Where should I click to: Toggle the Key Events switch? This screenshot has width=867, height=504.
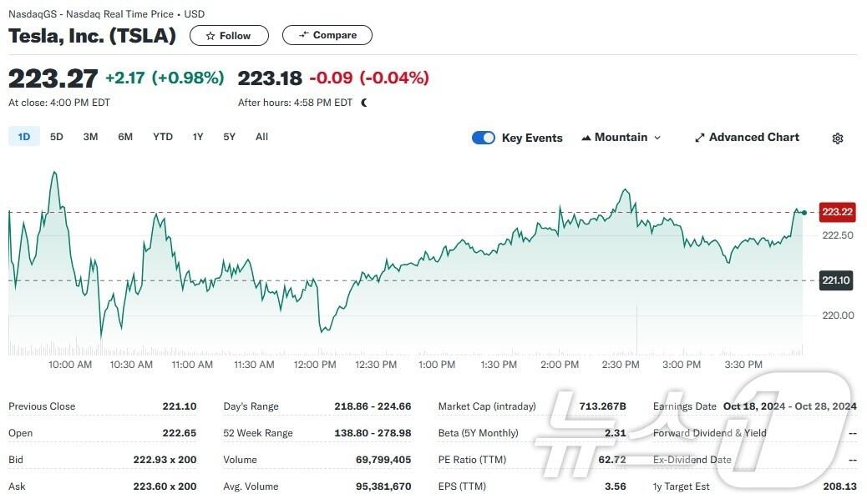click(483, 138)
